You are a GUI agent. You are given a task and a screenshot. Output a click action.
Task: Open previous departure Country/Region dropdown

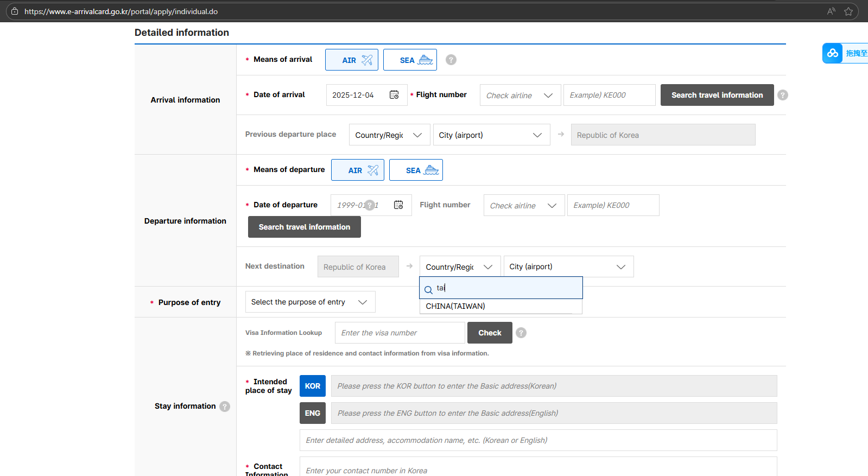[389, 135]
